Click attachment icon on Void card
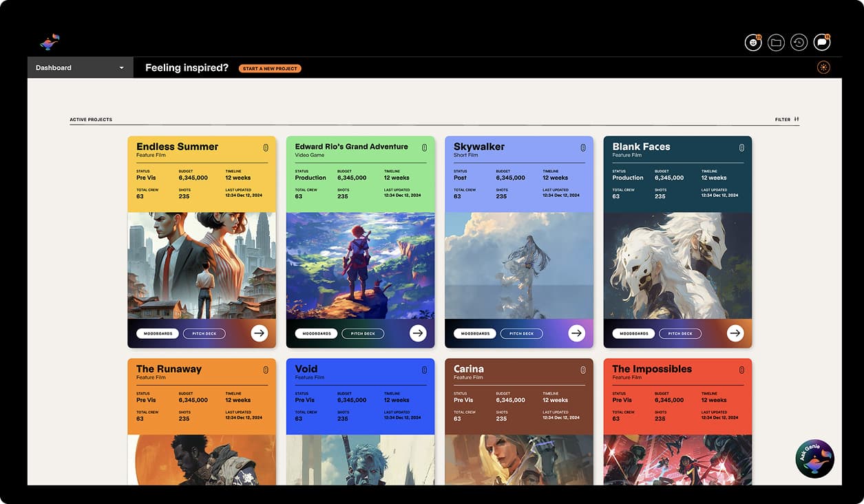Viewport: 864px width, 504px height. click(x=424, y=370)
